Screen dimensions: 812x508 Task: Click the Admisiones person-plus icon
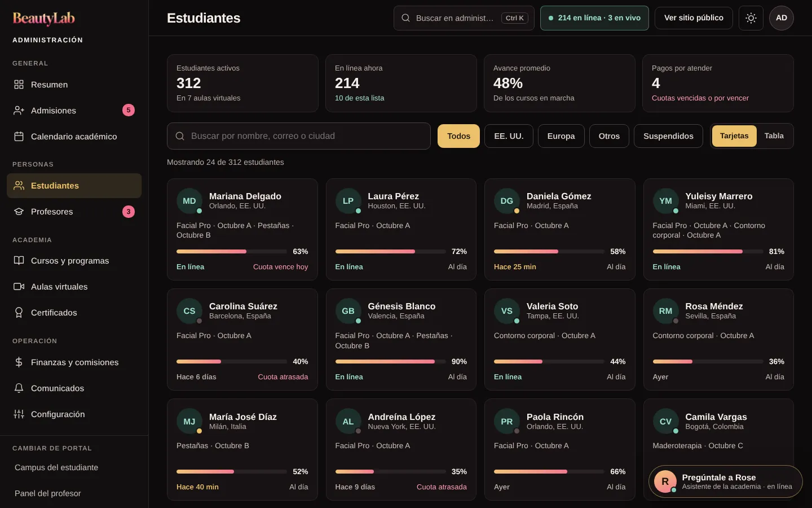click(19, 111)
